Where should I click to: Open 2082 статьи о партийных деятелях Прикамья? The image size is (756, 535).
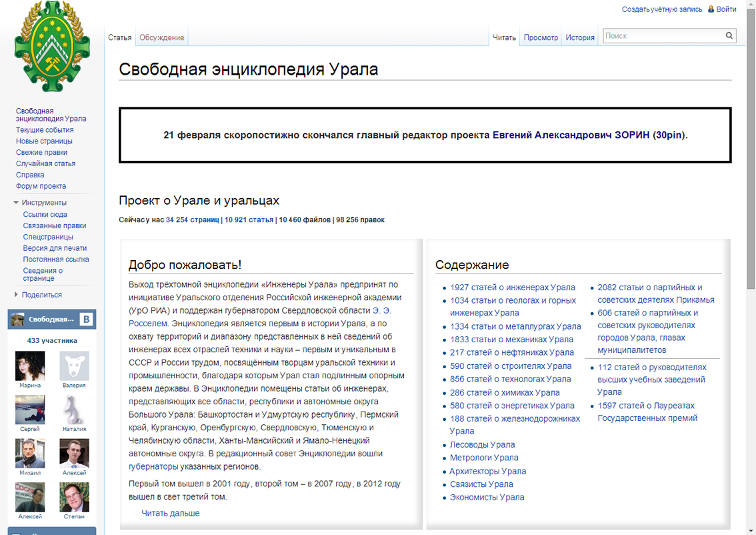[656, 294]
